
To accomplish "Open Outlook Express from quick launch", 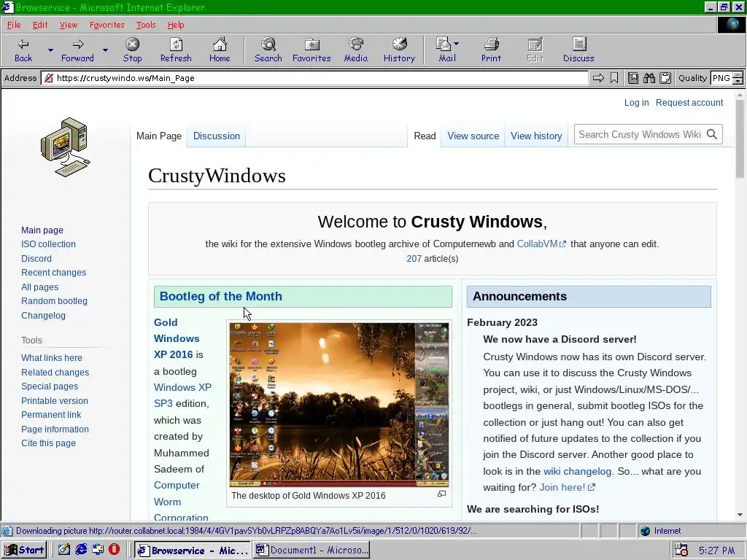I will click(98, 550).
